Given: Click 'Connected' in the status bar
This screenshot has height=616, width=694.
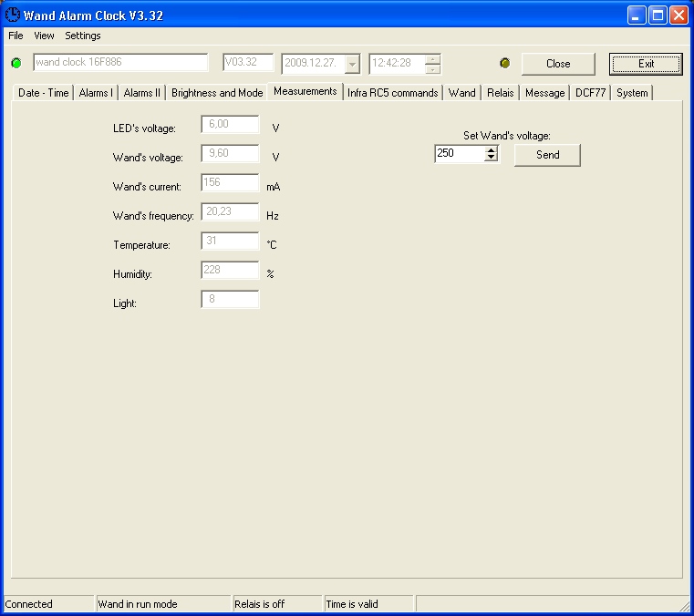Looking at the screenshot, I should tap(29, 604).
